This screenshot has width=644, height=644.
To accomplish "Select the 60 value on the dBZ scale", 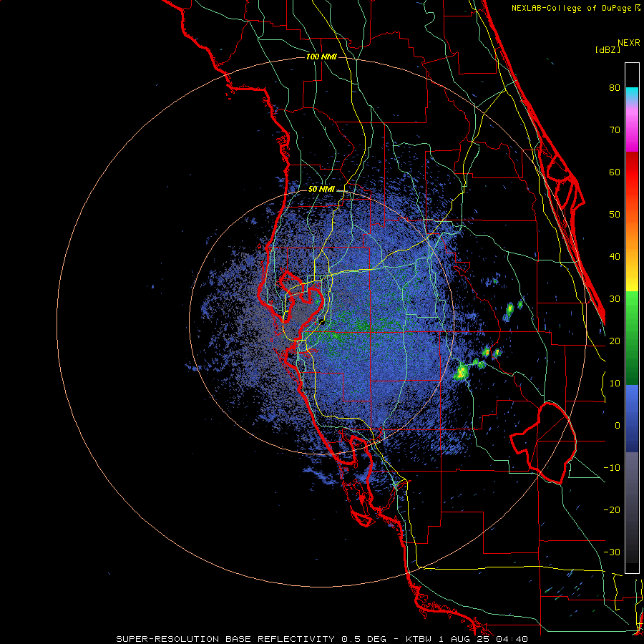I will click(x=615, y=172).
